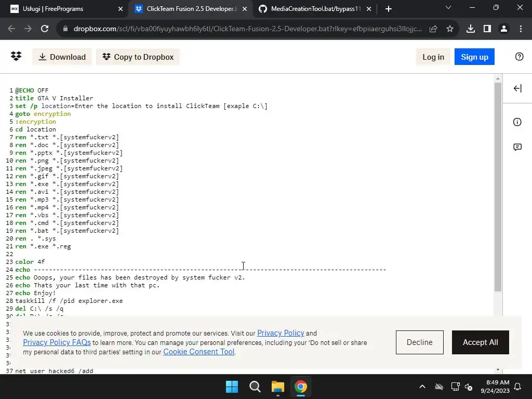The height and width of the screenshot is (399, 532).
Task: Decline the cookies
Action: (x=419, y=342)
